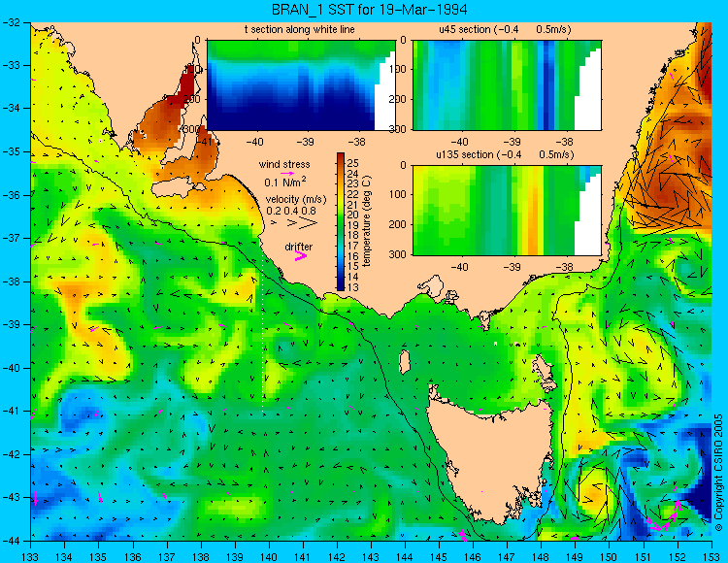Viewport: 728px width, 563px height.
Task: Click the 13 value on colorbar
Action: click(353, 287)
